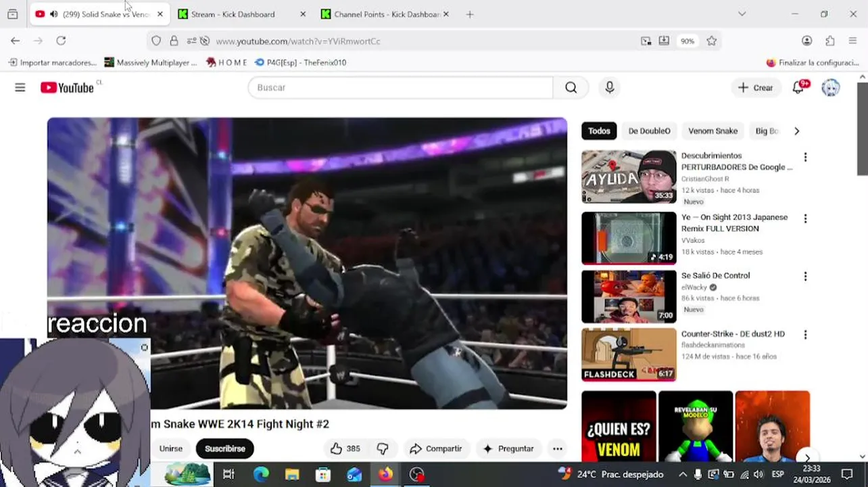The image size is (868, 487).
Task: Focus the YouTube Buscar search field
Action: (401, 87)
